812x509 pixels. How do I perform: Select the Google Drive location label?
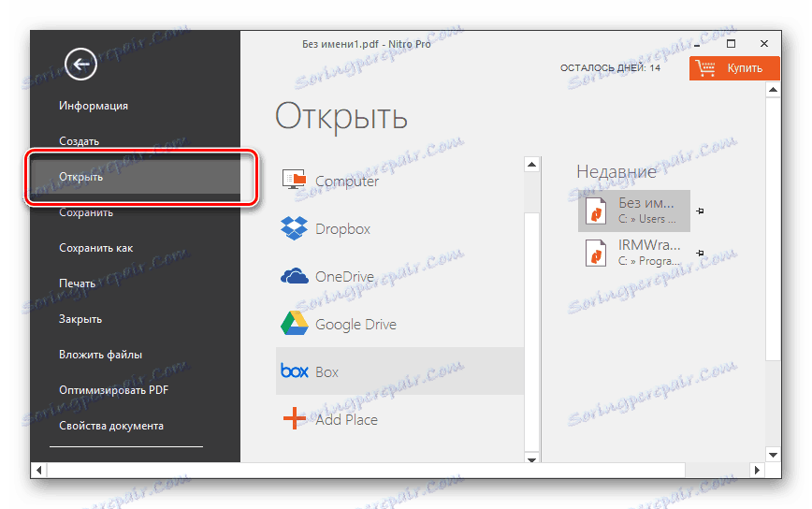click(355, 324)
